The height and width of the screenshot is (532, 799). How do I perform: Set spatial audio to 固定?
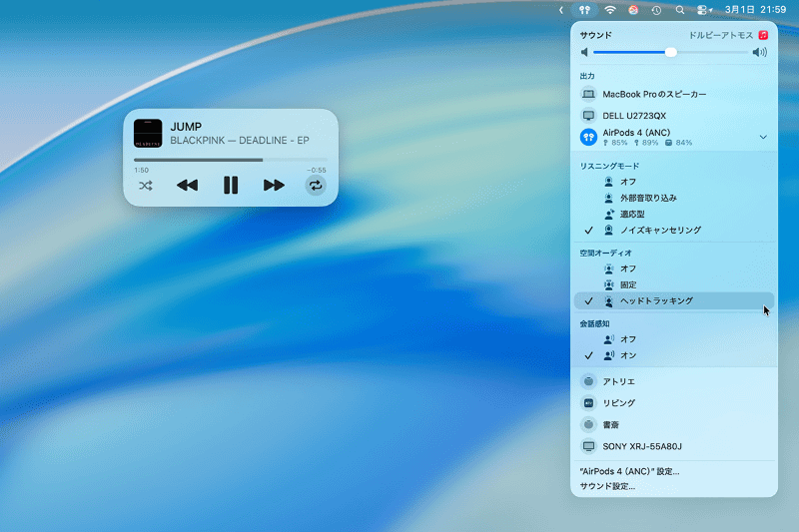[674, 285]
